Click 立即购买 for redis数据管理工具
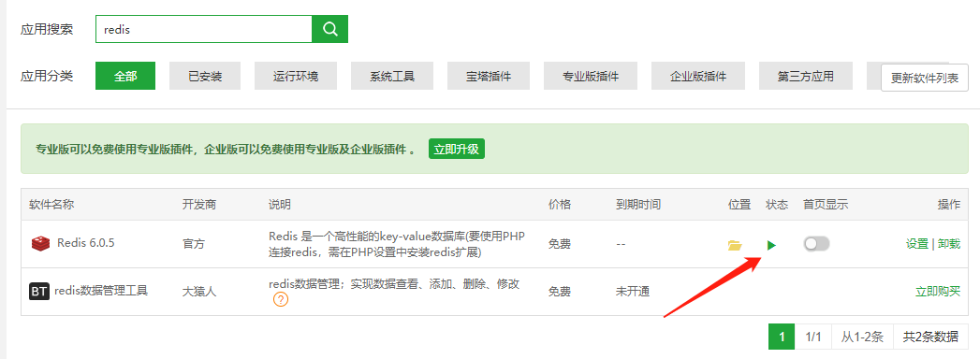 [x=938, y=291]
